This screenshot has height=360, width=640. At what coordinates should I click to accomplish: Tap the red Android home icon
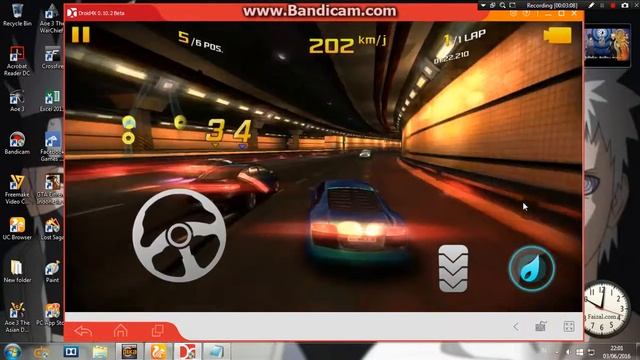[x=120, y=330]
